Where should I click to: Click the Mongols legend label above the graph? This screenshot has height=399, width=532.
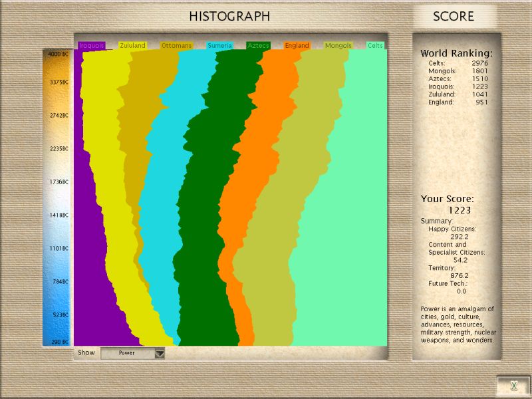(x=338, y=46)
